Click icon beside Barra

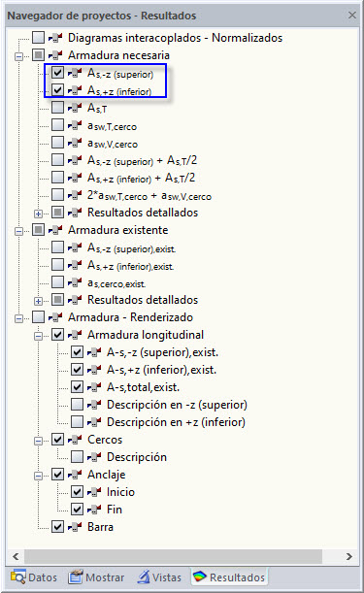click(75, 527)
